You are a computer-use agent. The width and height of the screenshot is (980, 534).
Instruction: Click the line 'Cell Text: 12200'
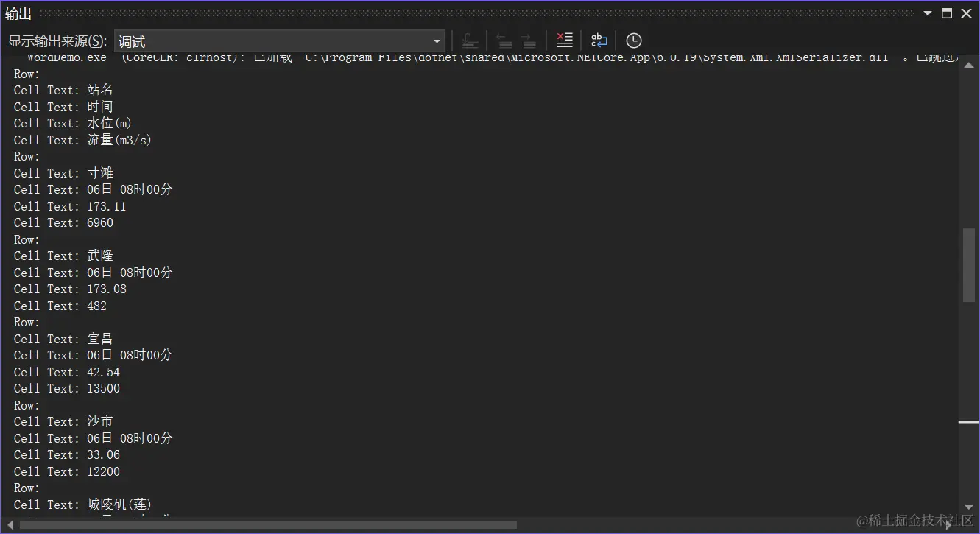(x=67, y=471)
